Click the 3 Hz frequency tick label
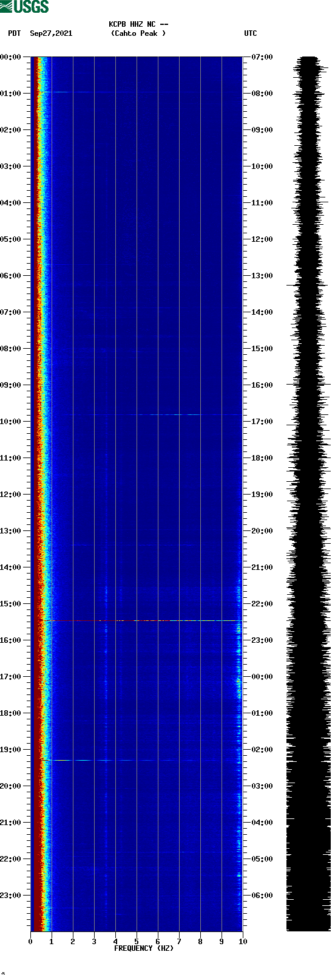 [x=94, y=942]
